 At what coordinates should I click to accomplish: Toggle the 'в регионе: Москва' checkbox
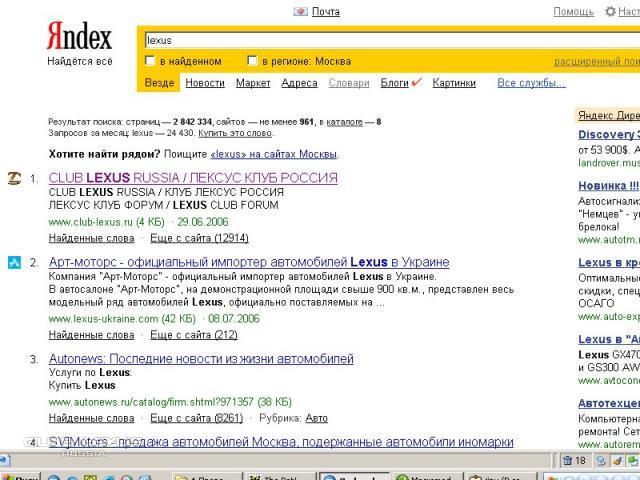253,61
